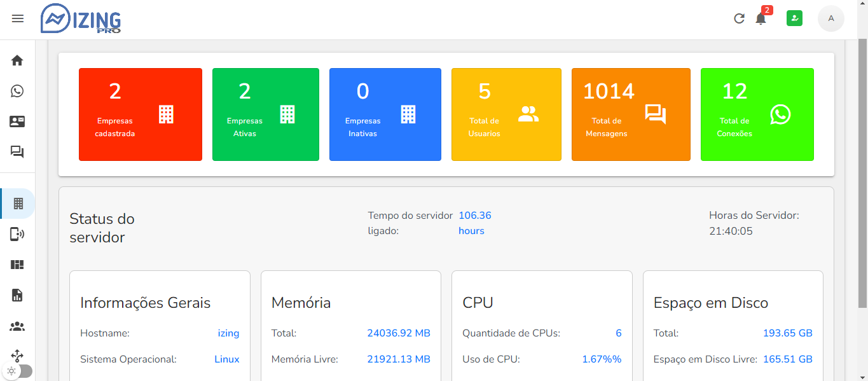Screen dimensions: 868x381
Task: Click free disk value 165.51 GB
Action: pyautogui.click(x=788, y=359)
